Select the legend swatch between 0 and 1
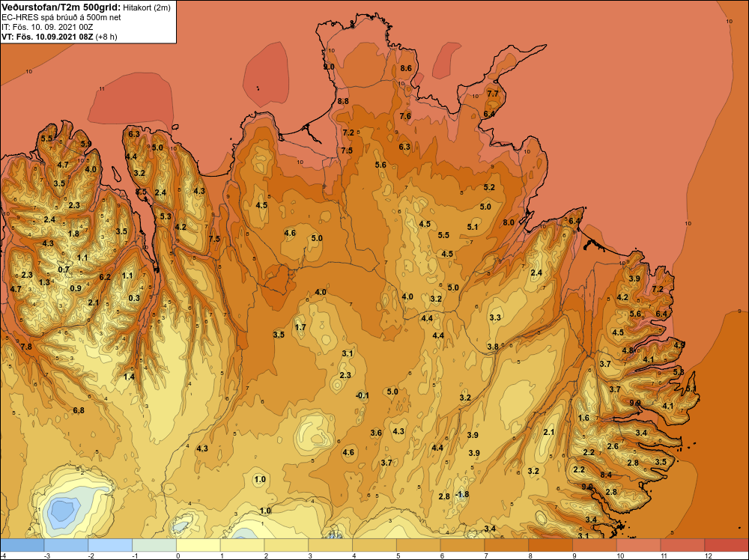The width and height of the screenshot is (749, 560). (198, 545)
